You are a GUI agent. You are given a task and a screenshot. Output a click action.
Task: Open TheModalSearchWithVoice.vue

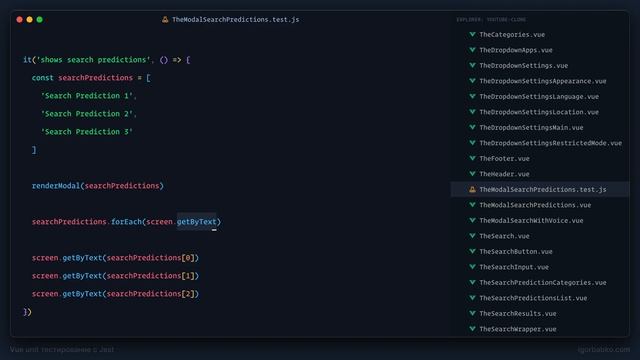click(x=531, y=221)
